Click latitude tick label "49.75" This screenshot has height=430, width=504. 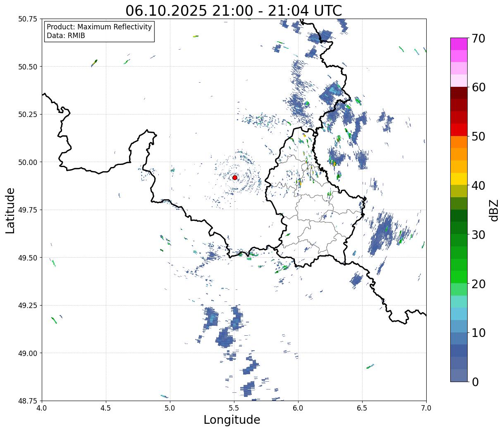click(x=27, y=210)
